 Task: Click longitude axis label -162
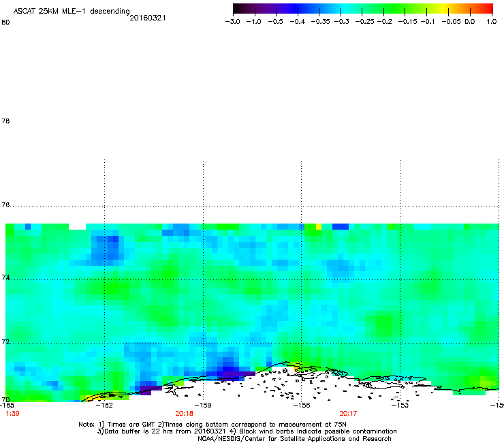104,405
